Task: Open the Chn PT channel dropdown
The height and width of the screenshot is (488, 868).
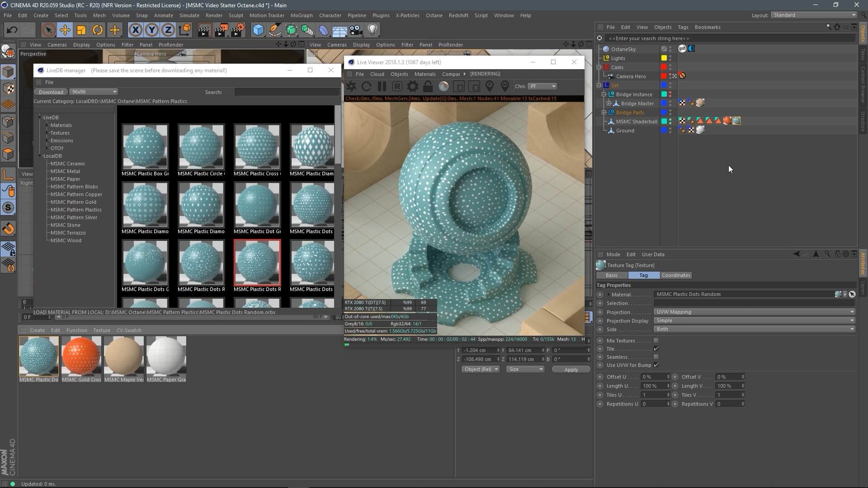Action: pos(542,86)
